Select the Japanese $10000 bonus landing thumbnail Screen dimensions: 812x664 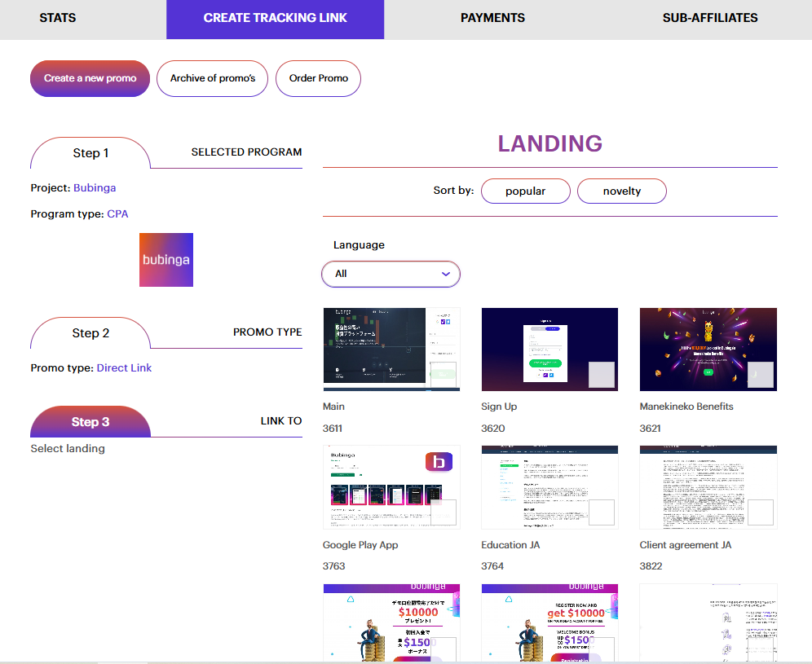[391, 623]
